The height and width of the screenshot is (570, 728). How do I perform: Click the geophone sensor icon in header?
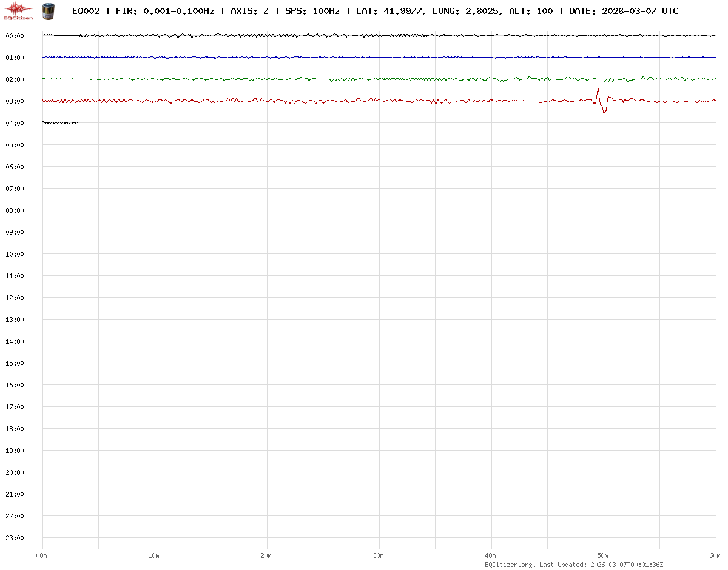pyautogui.click(x=47, y=10)
